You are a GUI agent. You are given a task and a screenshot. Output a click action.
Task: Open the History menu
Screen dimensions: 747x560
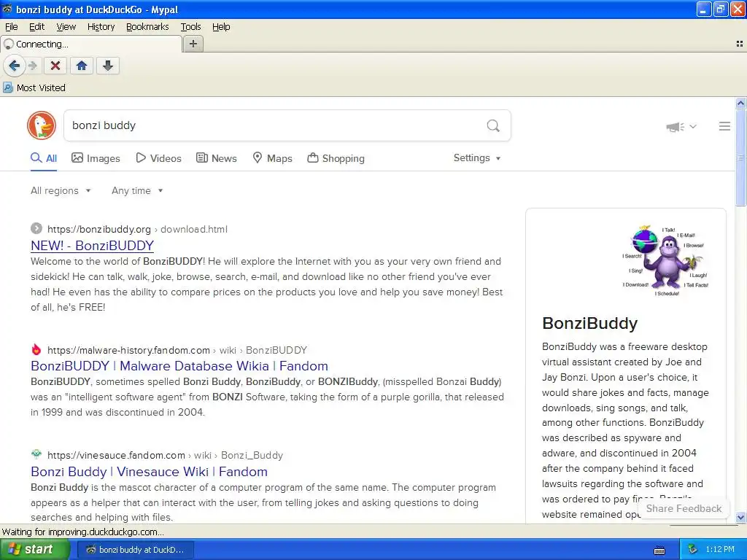coord(101,27)
